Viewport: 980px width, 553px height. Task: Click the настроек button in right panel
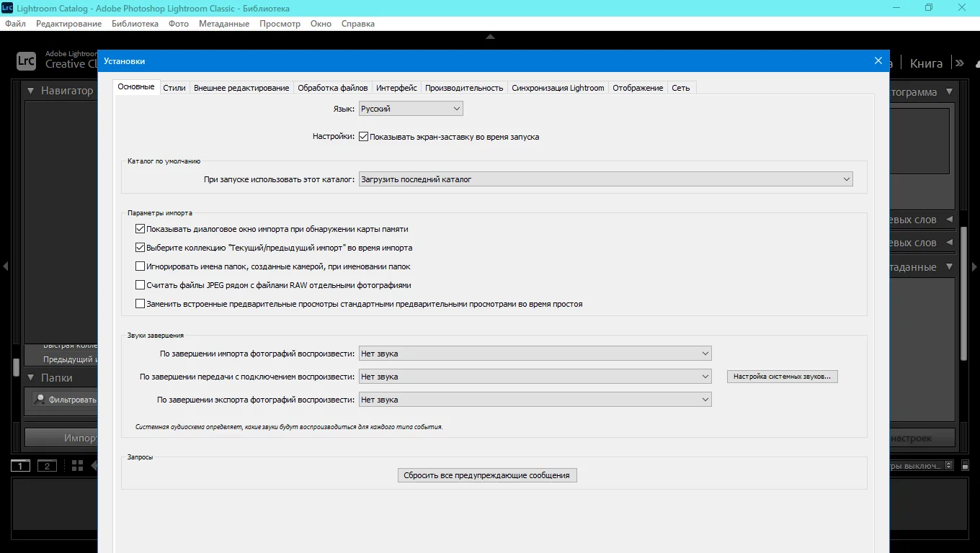tap(922, 438)
